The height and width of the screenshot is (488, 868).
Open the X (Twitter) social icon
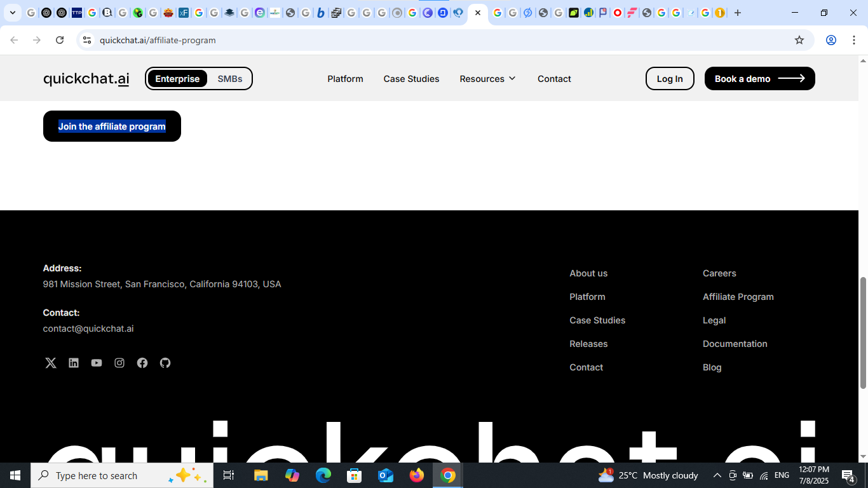(51, 363)
